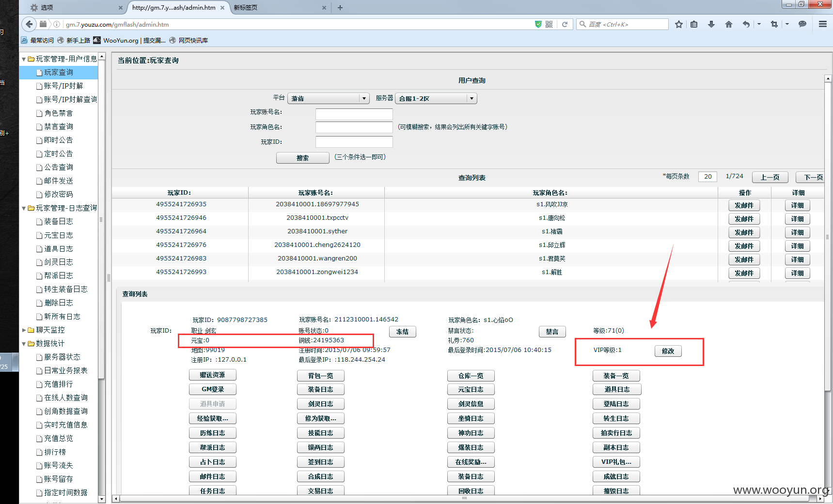Expand the 聊天监控 tree folder
833x504 pixels.
point(24,330)
